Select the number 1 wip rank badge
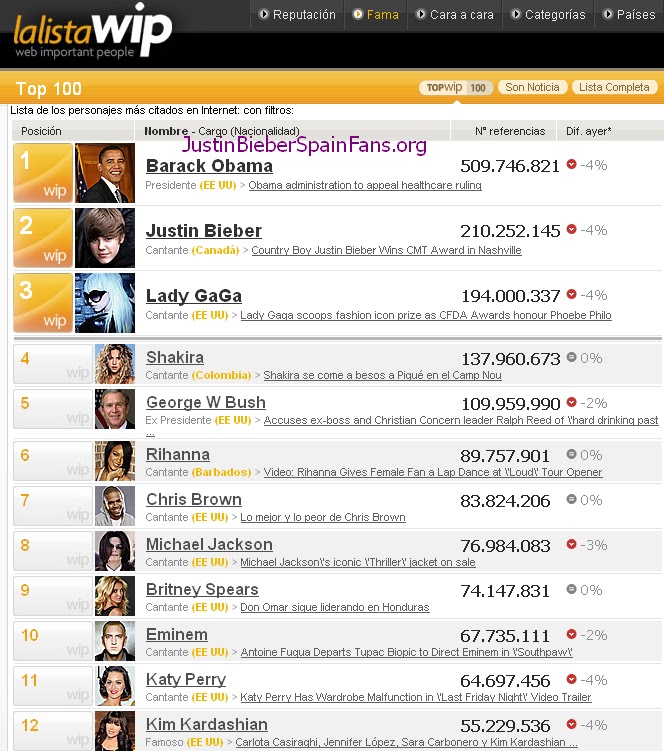This screenshot has width=664, height=751. 43,173
